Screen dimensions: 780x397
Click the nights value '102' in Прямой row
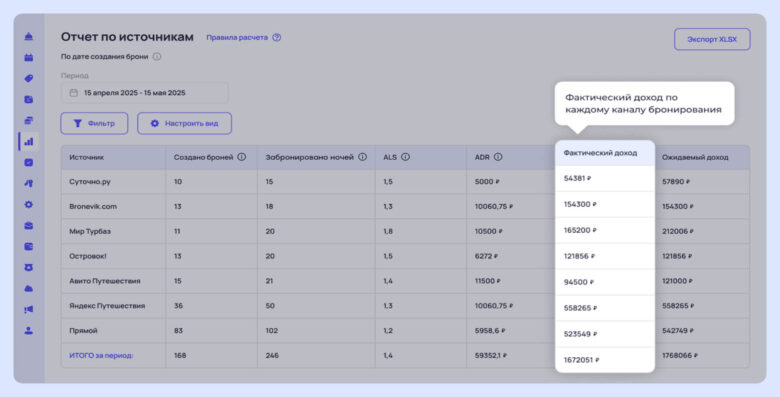tap(272, 331)
